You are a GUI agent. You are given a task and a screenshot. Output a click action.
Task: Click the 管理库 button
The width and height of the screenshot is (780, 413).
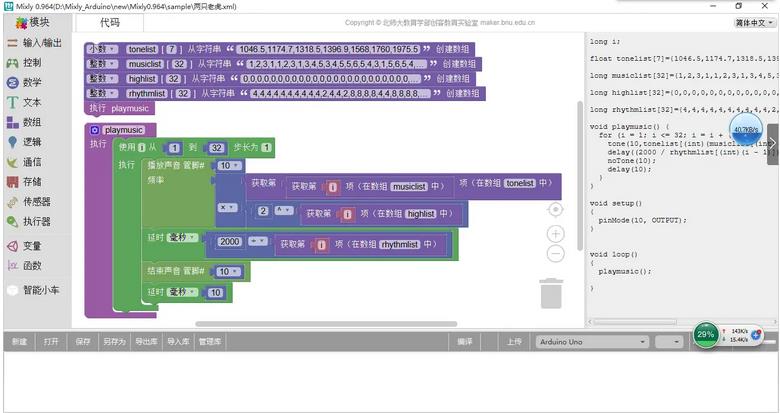pos(210,342)
